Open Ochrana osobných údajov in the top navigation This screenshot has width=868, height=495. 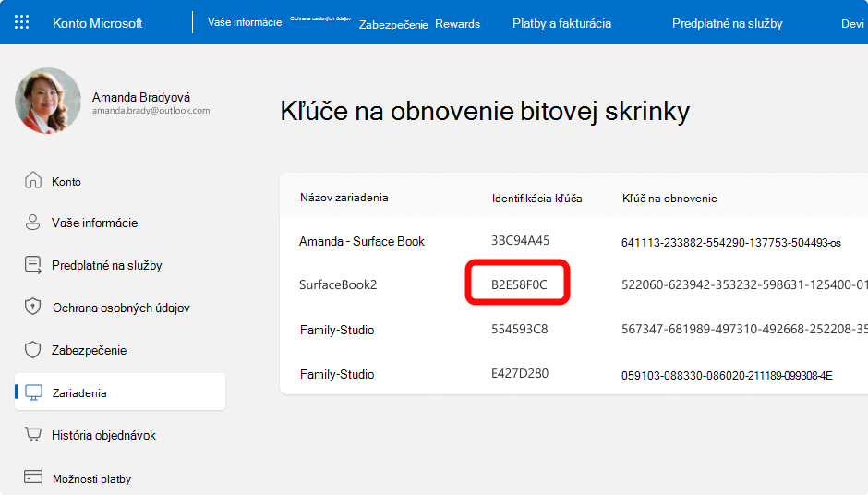[320, 18]
